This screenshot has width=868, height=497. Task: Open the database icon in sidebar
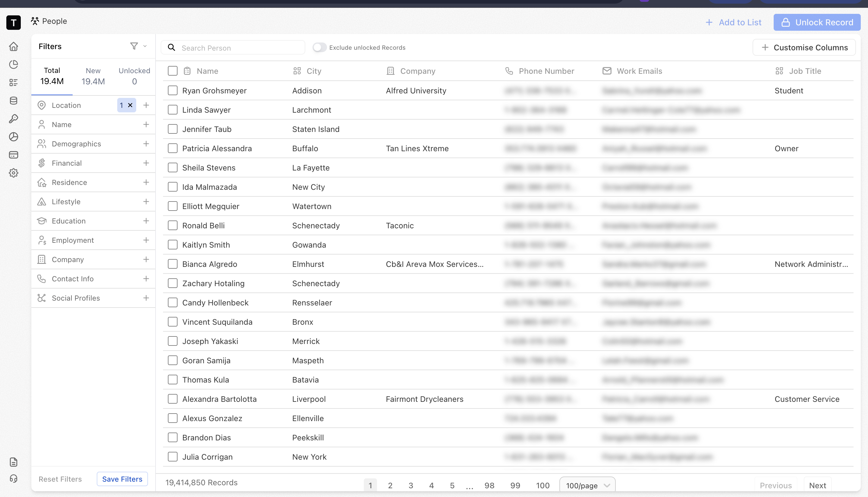pyautogui.click(x=13, y=101)
